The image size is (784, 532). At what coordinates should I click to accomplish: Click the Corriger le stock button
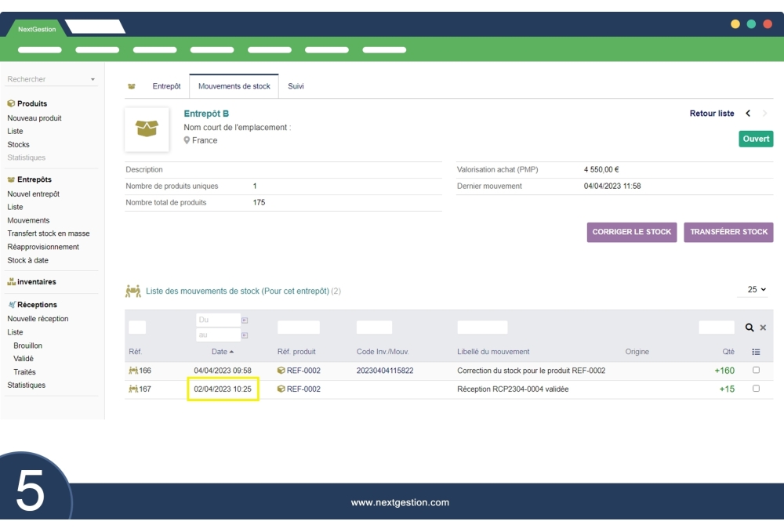click(632, 232)
